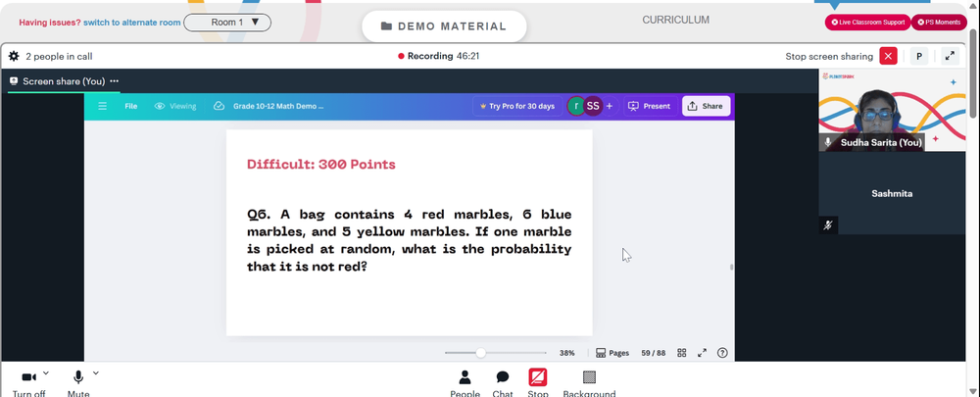This screenshot has width=980, height=397.
Task: Open DEMO MATERIAL tab
Action: click(444, 26)
